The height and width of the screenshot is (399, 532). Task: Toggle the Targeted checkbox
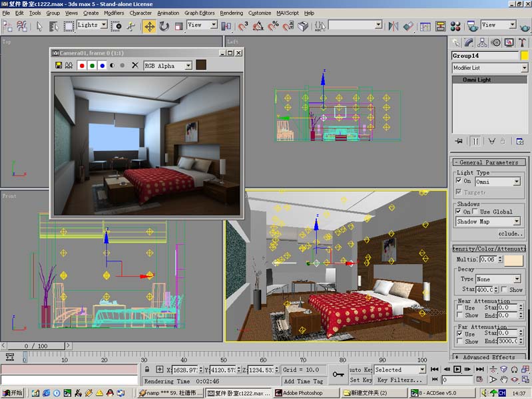pyautogui.click(x=459, y=192)
